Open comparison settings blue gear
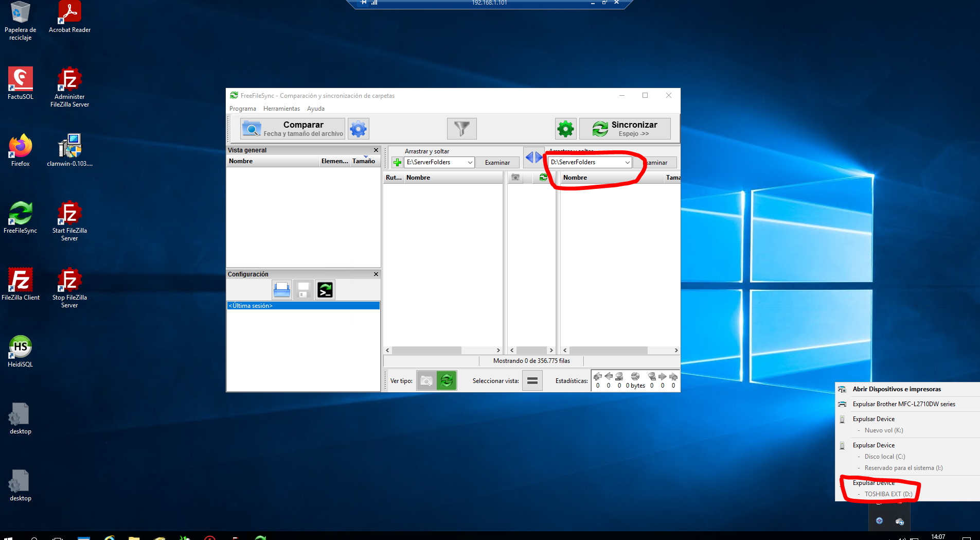The height and width of the screenshot is (540, 980). coord(358,129)
